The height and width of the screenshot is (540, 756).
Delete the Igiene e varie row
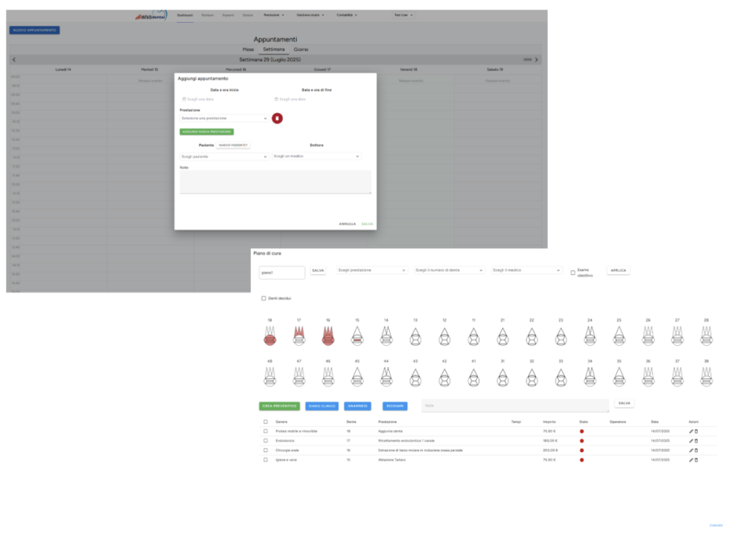(696, 459)
